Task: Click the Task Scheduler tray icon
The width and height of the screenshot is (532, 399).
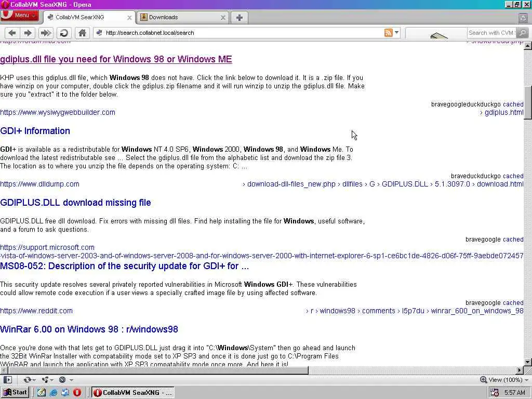Action: pos(495,393)
